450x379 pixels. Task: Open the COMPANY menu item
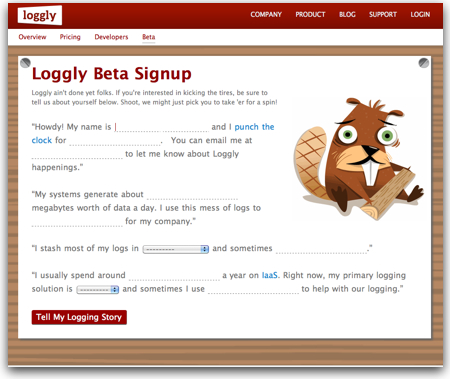coord(266,15)
